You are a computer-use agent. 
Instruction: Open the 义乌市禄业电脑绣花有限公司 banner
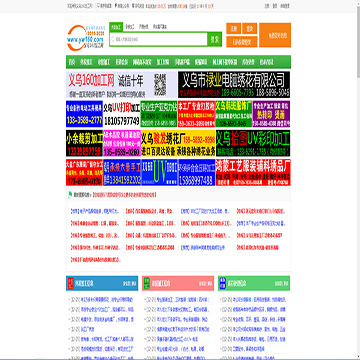click(x=234, y=85)
